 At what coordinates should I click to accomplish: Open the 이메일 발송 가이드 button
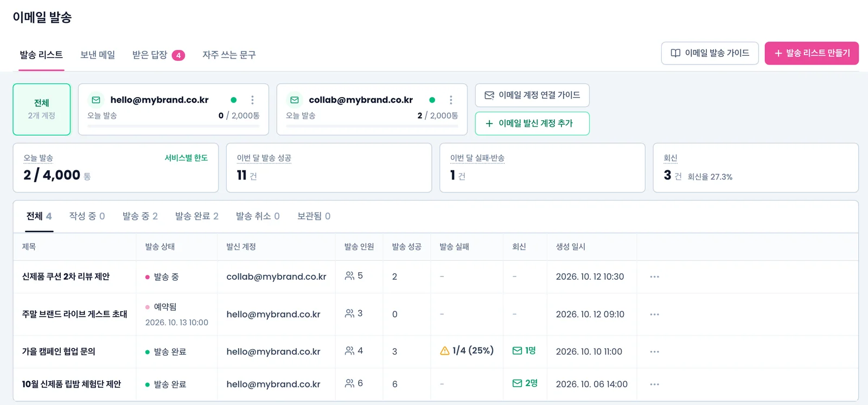click(x=710, y=53)
